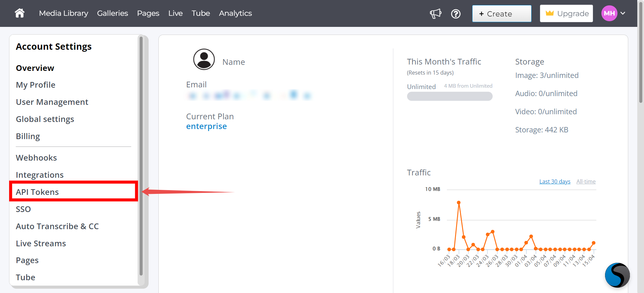The image size is (644, 293).
Task: Show Last 30 days traffic
Action: pos(555,181)
